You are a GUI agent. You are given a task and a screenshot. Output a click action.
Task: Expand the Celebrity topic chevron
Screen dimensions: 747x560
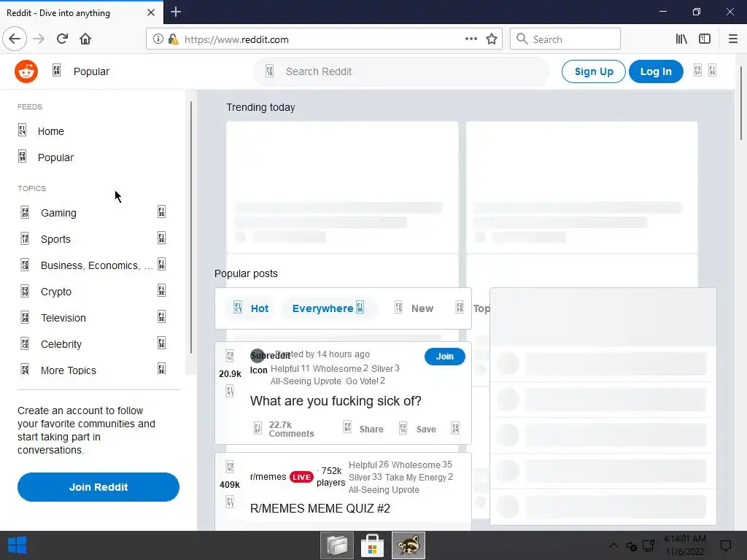161,343
